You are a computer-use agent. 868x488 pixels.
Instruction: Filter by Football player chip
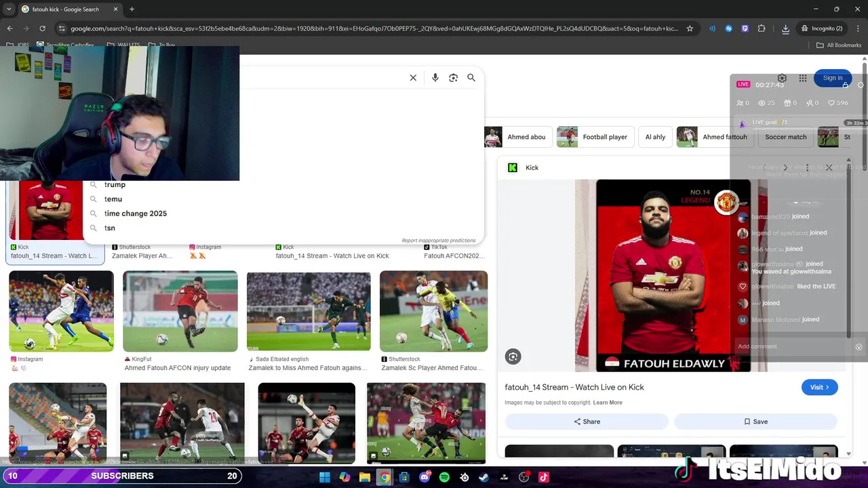pyautogui.click(x=595, y=137)
